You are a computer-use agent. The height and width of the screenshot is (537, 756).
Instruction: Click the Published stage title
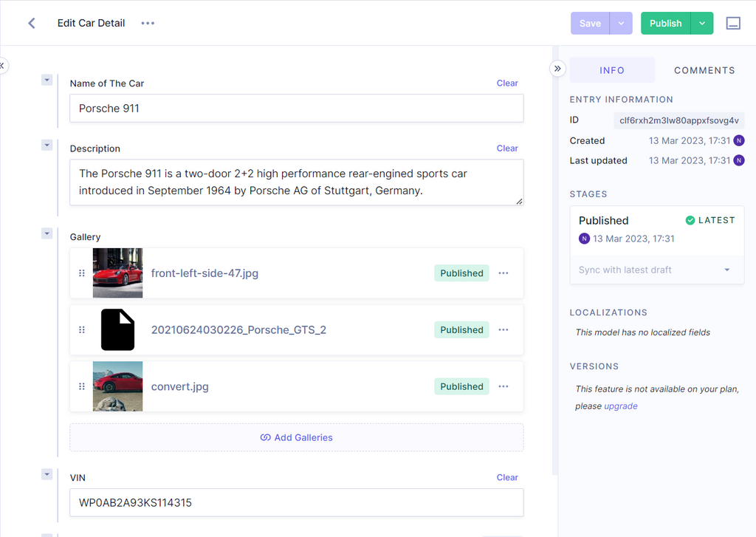coord(604,221)
